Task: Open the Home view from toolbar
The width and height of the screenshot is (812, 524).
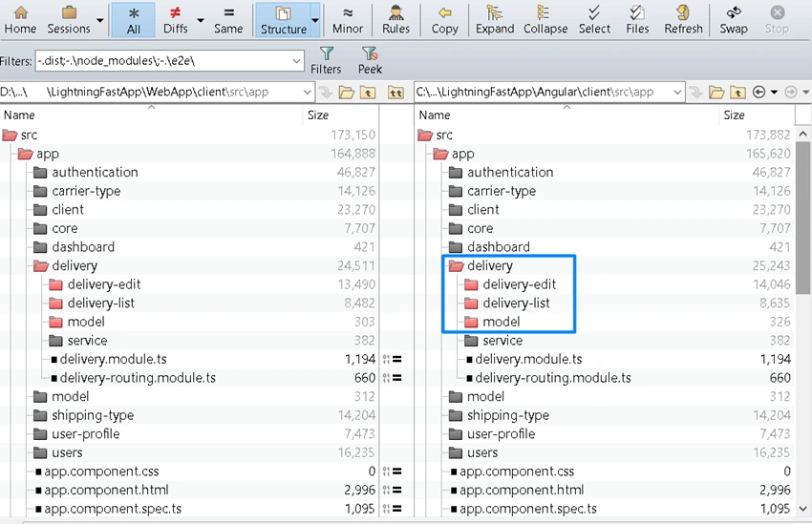Action: pyautogui.click(x=20, y=20)
